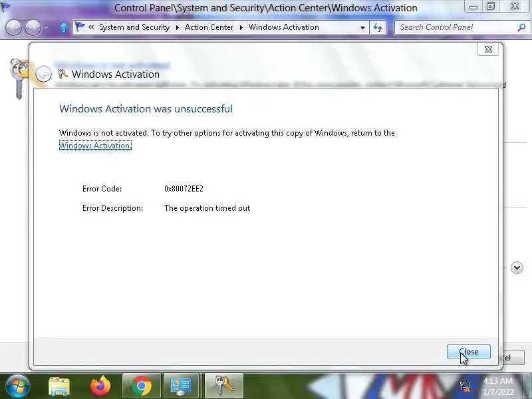Refresh the Control Panel page

[x=378, y=27]
